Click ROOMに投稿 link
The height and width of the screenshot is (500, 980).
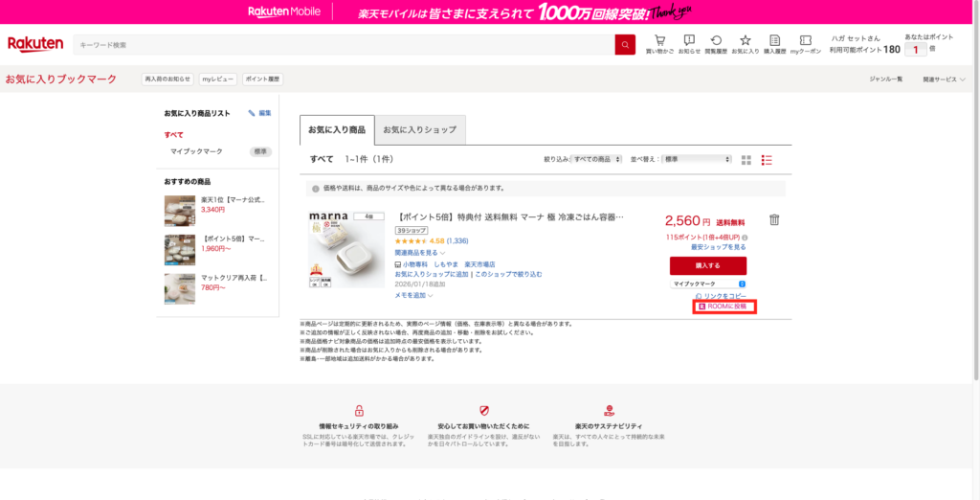click(x=725, y=307)
